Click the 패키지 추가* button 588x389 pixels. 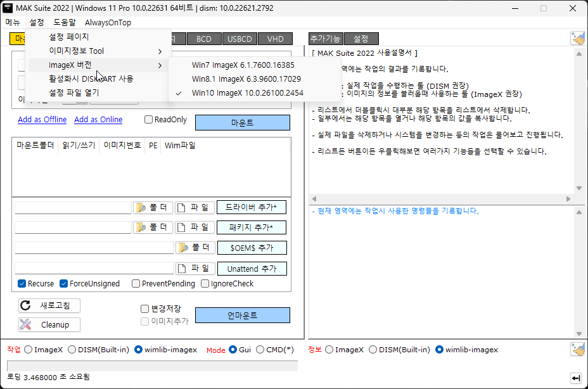click(252, 227)
